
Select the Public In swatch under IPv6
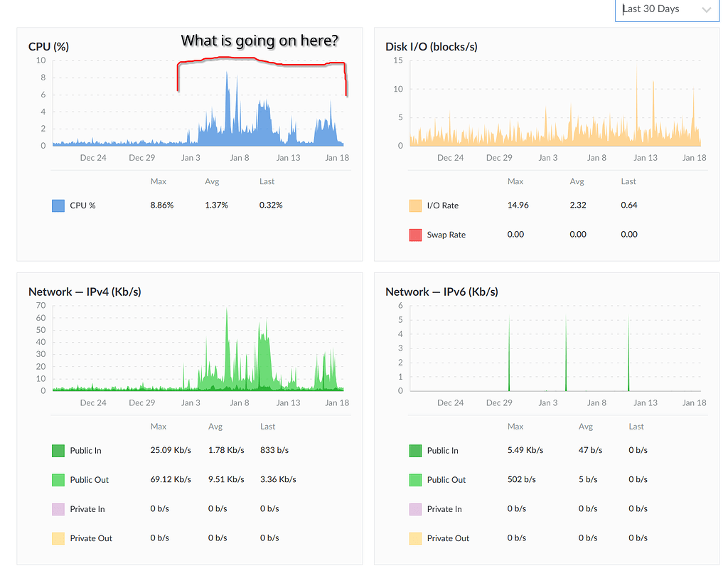click(417, 450)
